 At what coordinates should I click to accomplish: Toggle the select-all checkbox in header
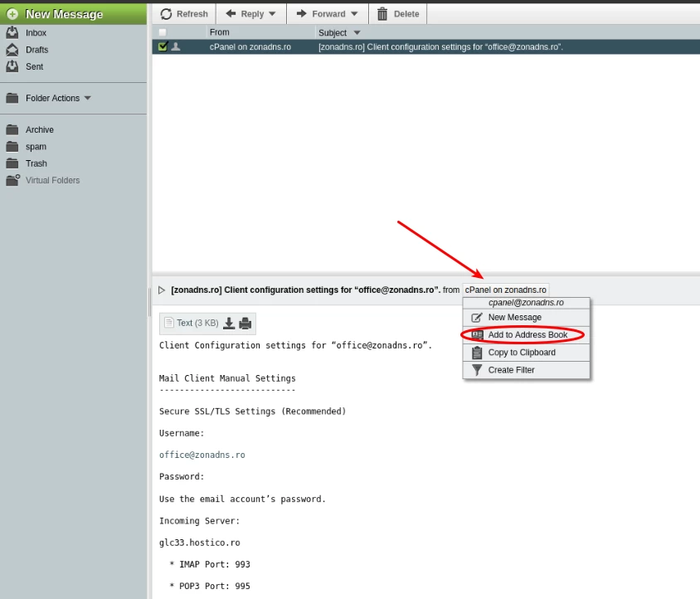(163, 32)
